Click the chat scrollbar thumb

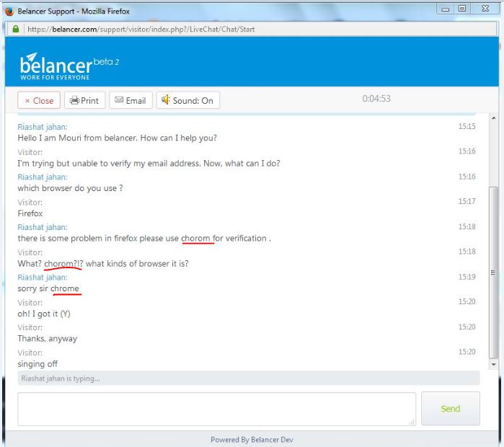tap(493, 273)
